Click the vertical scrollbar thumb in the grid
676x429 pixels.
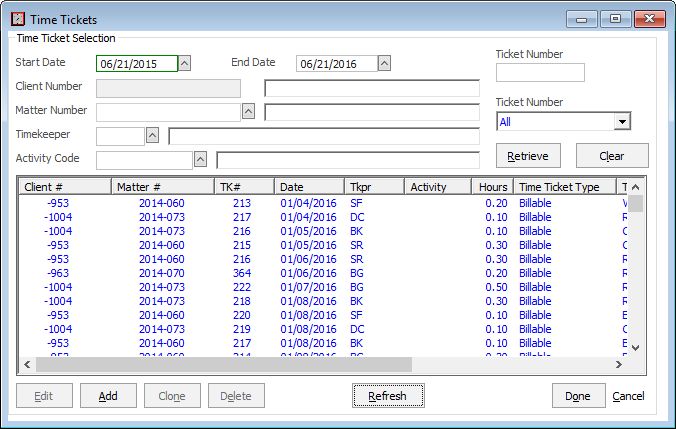coord(635,204)
